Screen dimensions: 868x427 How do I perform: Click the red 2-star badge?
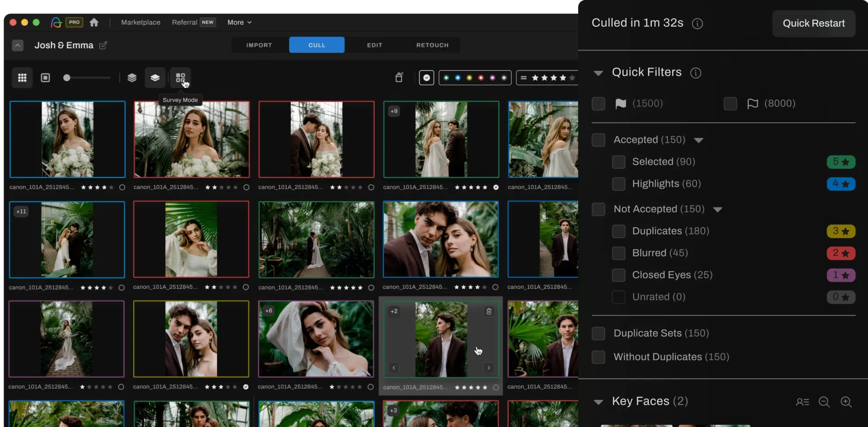coord(841,253)
